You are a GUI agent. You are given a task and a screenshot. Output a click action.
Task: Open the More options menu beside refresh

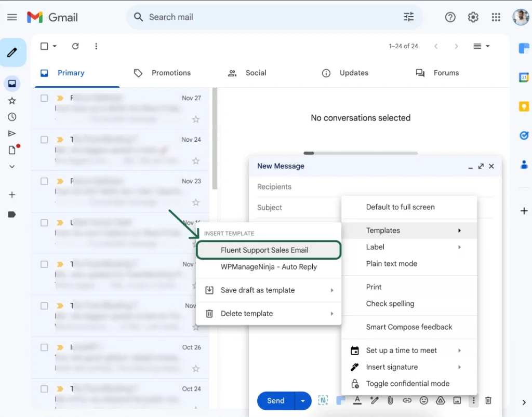(96, 46)
